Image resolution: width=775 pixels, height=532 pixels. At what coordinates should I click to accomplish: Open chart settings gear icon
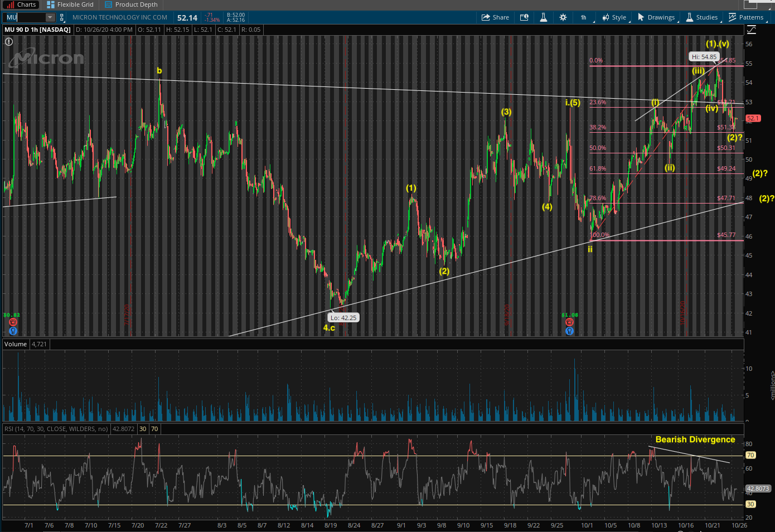coord(563,17)
